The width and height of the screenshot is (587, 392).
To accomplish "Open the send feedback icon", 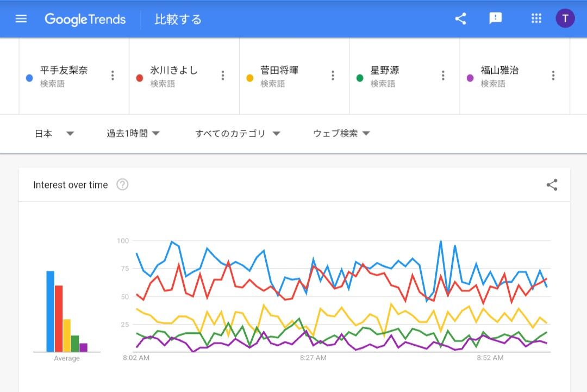I will (x=495, y=18).
